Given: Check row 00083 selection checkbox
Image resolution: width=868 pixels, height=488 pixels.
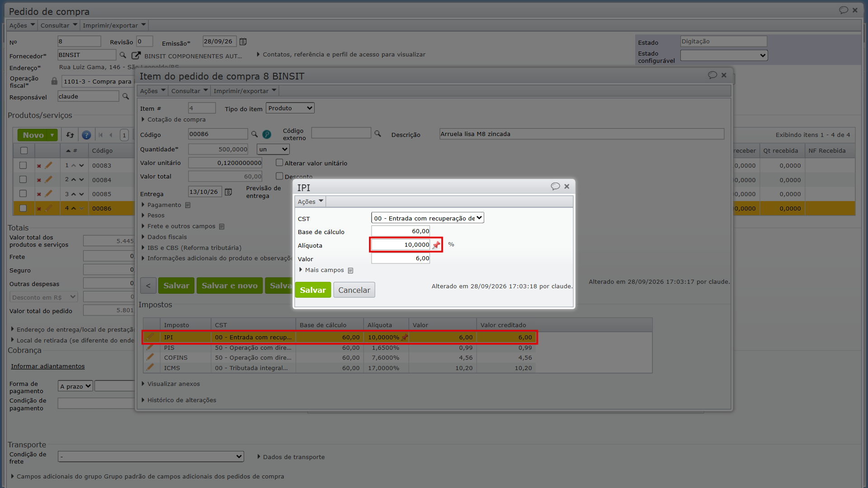Looking at the screenshot, I should [23, 165].
